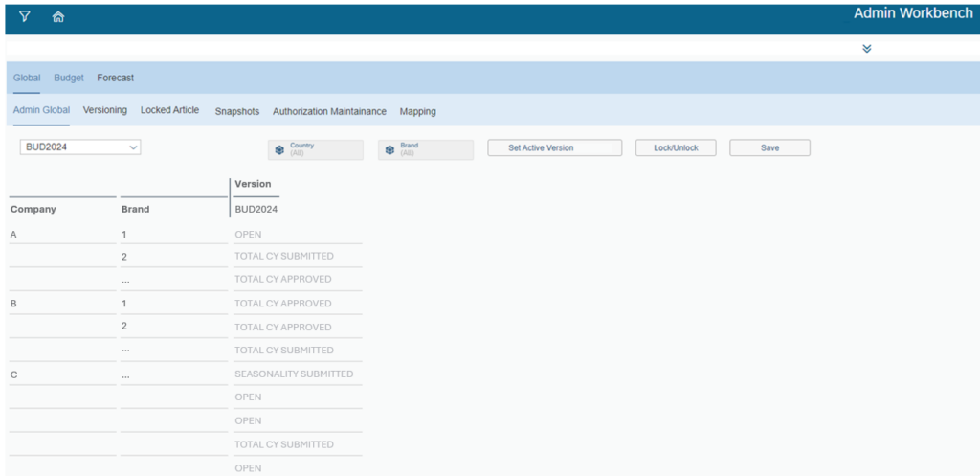The width and height of the screenshot is (980, 476).
Task: Expand the header with double chevron
Action: [x=867, y=49]
